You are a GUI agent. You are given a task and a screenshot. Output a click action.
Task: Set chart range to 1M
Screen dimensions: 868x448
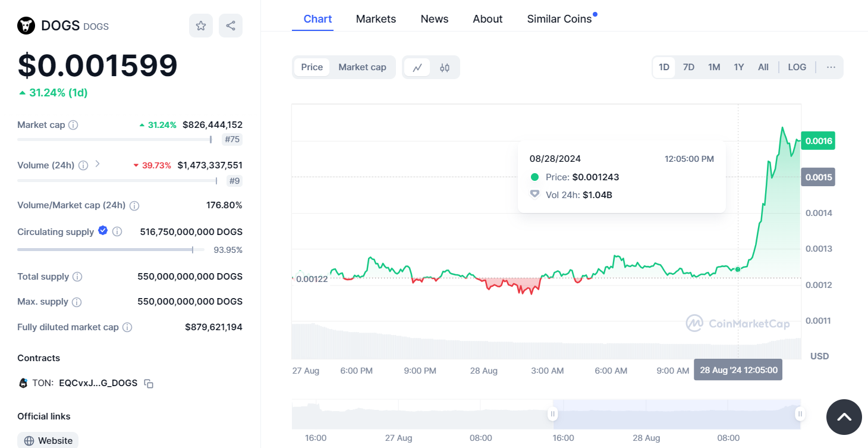coord(714,67)
